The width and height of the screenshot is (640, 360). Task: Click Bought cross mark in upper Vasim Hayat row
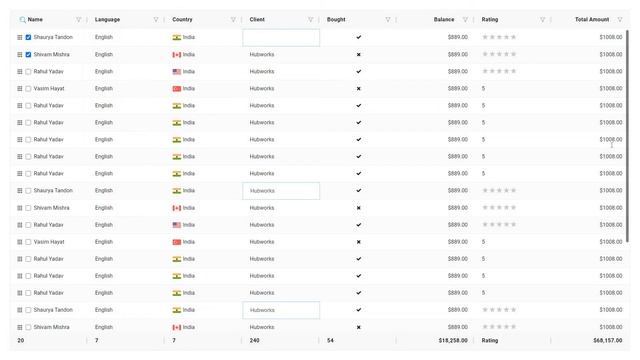click(x=359, y=89)
